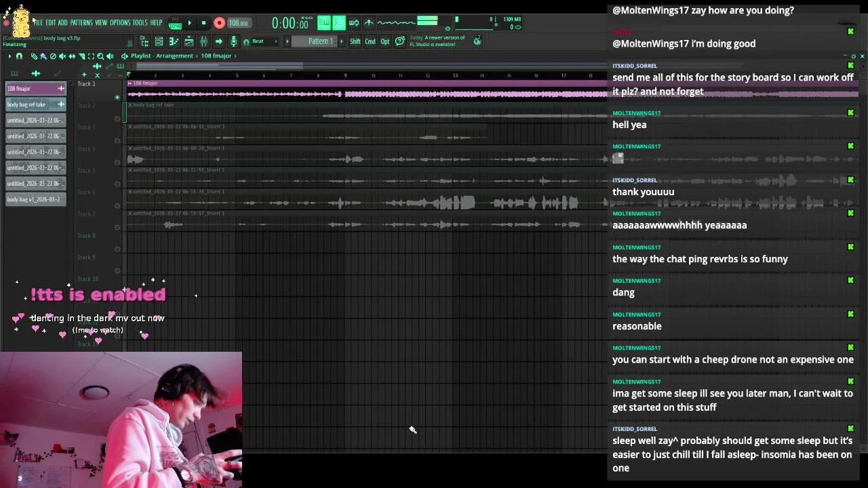Choose the Select marquee tool
This screenshot has width=868, height=488.
tap(91, 56)
